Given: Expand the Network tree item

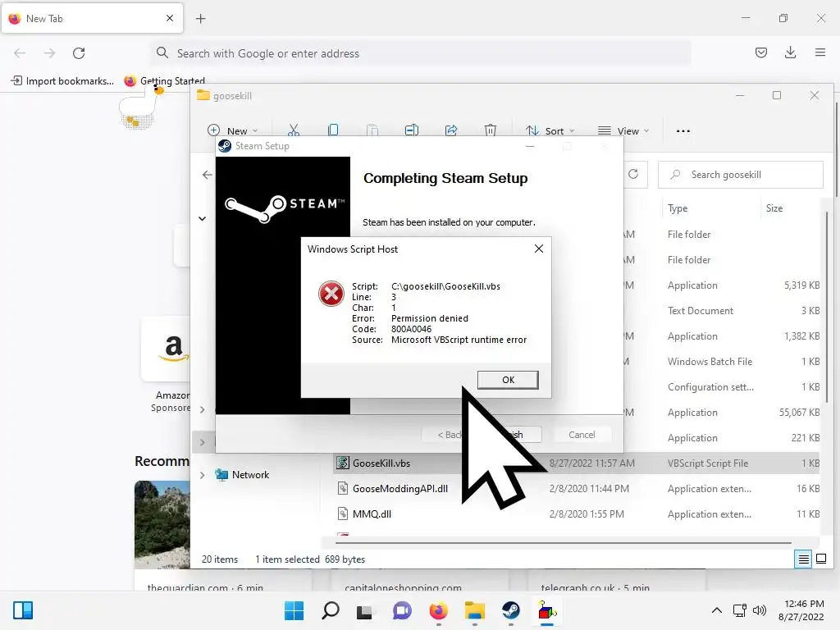Looking at the screenshot, I should coord(202,475).
